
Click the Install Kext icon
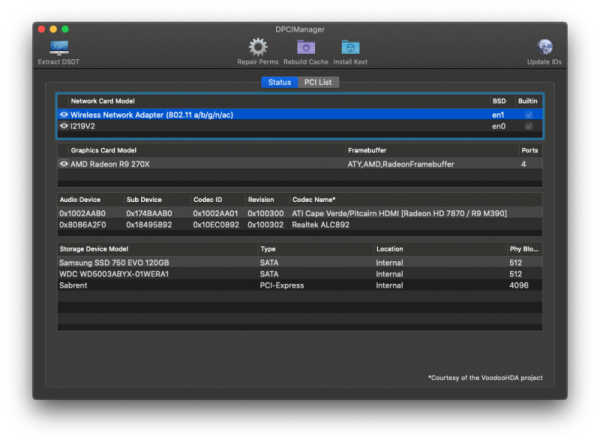(x=350, y=47)
